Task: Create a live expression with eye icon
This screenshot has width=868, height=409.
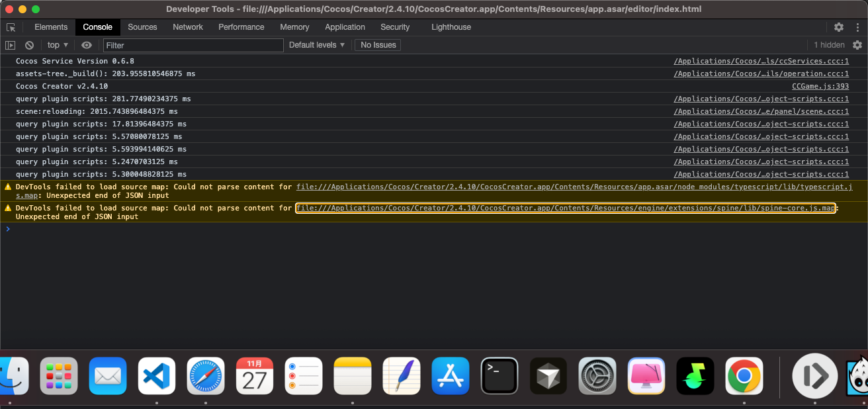Action: click(87, 45)
